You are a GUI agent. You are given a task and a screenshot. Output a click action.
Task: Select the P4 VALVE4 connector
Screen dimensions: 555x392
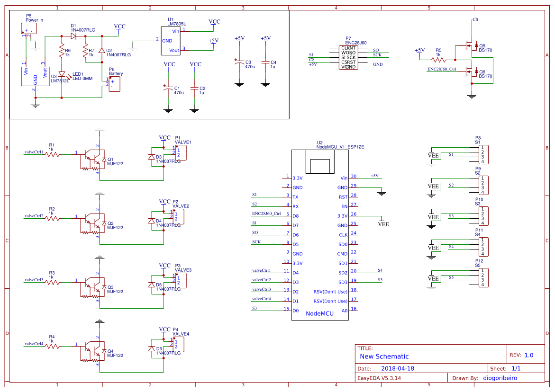tap(178, 344)
